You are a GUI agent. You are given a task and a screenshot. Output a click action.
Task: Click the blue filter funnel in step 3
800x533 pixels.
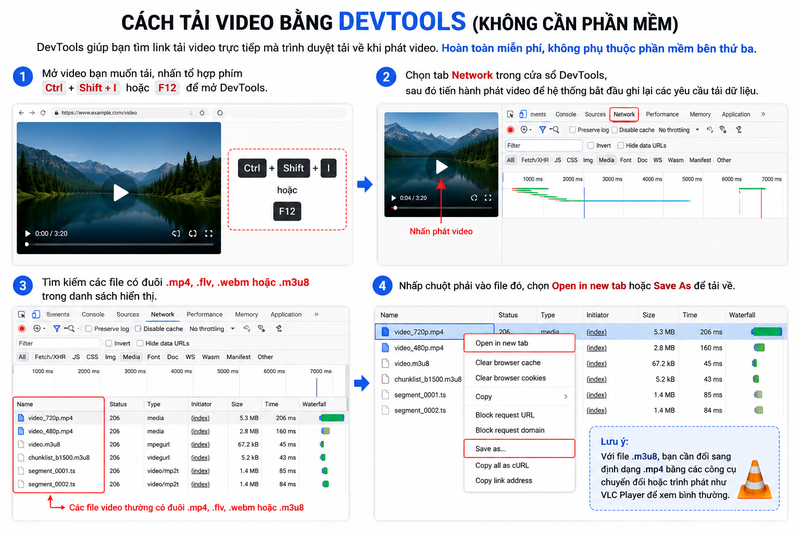click(x=57, y=328)
